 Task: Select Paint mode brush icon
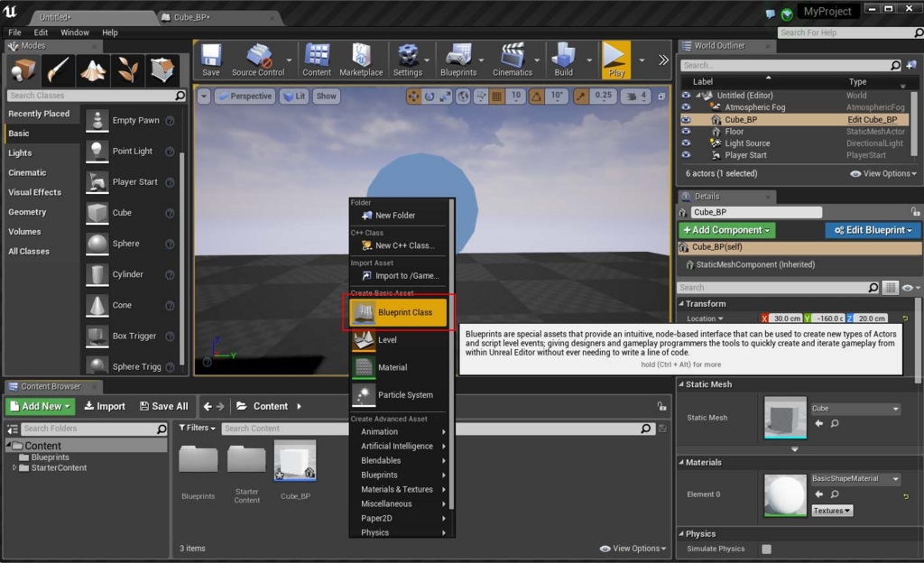click(x=58, y=70)
